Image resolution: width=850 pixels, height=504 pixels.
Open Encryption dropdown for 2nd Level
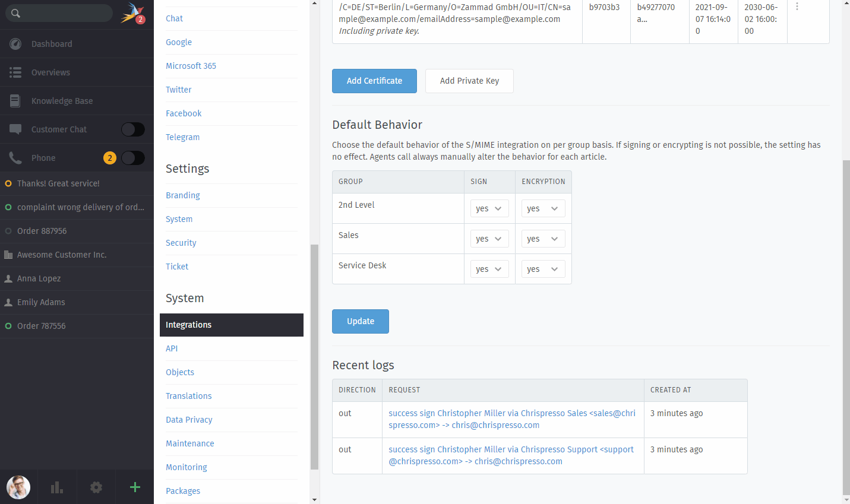[544, 208]
